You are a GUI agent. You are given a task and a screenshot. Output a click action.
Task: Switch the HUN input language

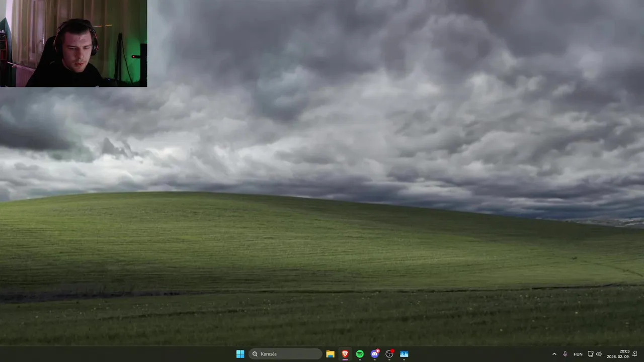pos(578,354)
